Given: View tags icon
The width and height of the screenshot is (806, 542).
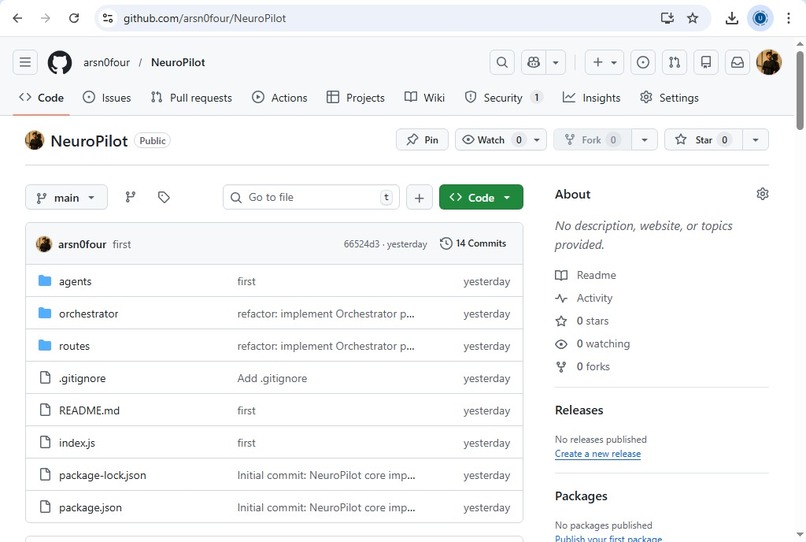Looking at the screenshot, I should [164, 197].
